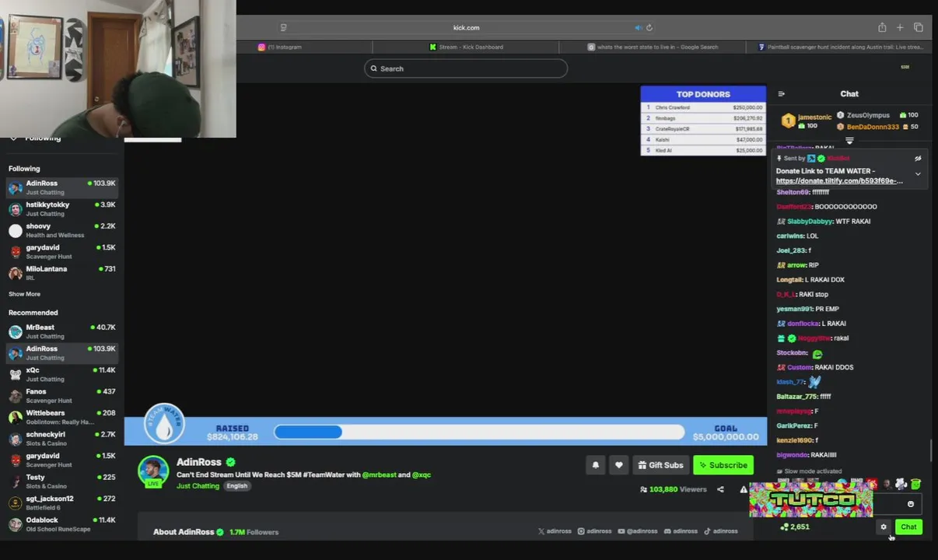Image resolution: width=938 pixels, height=560 pixels.
Task: Click the green Subscribe button
Action: tap(723, 465)
